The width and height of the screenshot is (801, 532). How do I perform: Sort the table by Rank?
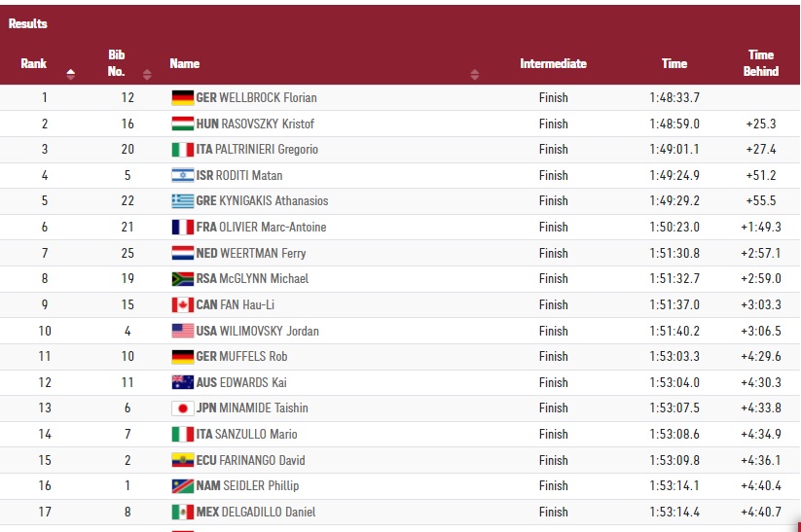click(x=70, y=74)
